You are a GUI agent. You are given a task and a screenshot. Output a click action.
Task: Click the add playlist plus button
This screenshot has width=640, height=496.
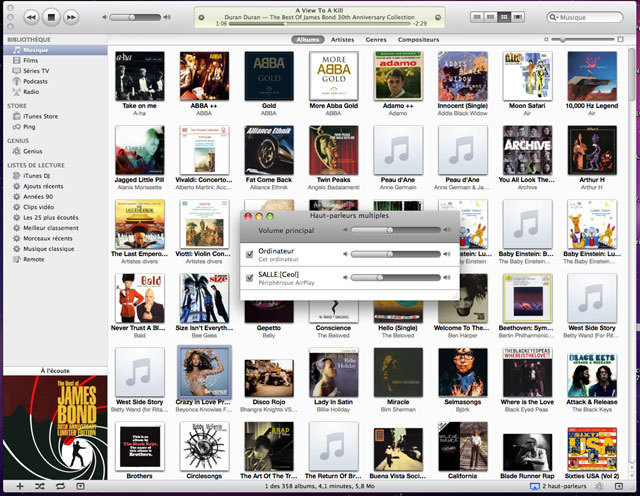click(20, 486)
